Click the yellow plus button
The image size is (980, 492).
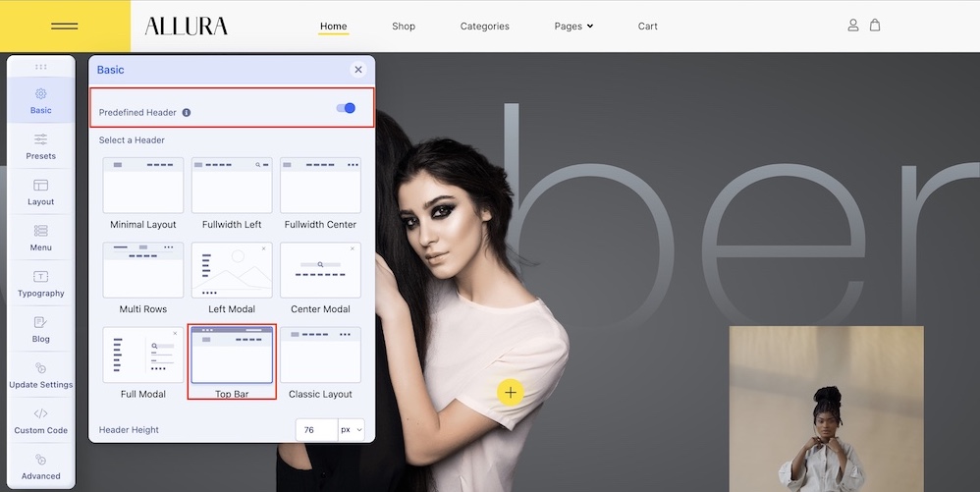click(x=511, y=393)
